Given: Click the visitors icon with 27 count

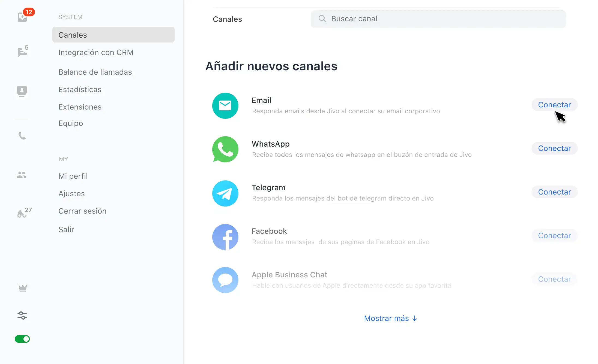Looking at the screenshot, I should coord(22,214).
